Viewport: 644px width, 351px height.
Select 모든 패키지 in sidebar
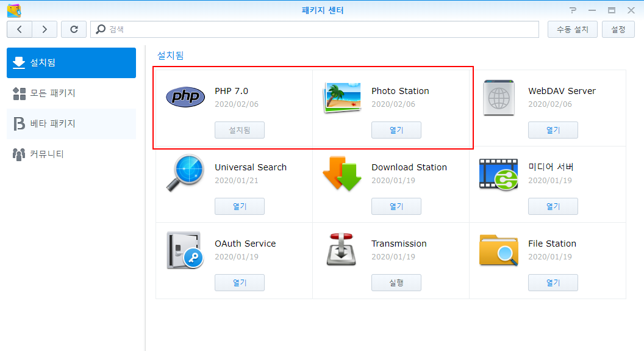point(71,93)
